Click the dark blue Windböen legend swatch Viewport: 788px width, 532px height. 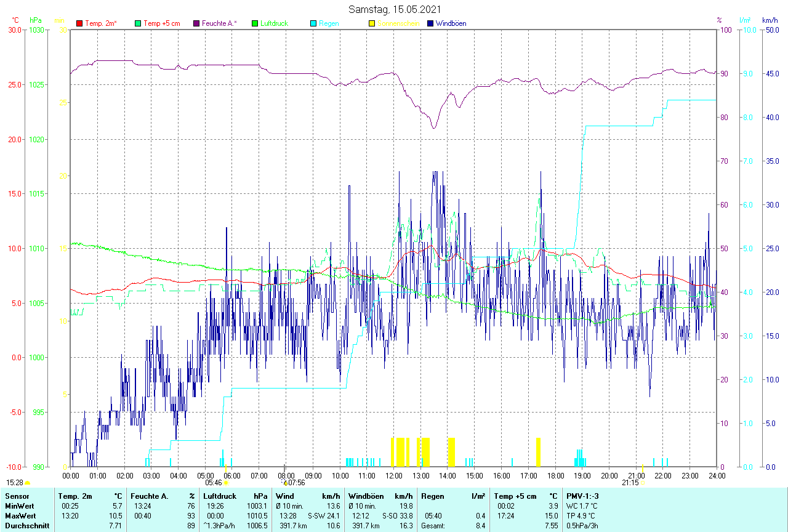tap(430, 23)
